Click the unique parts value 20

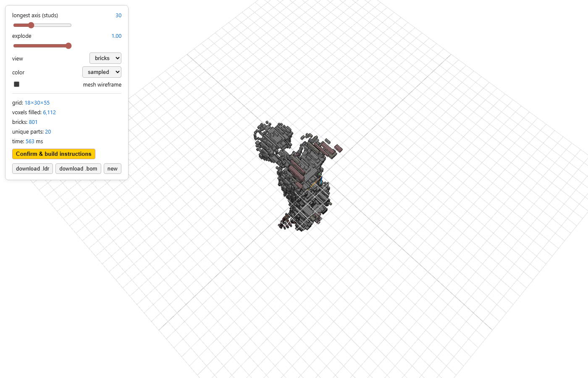[48, 132]
